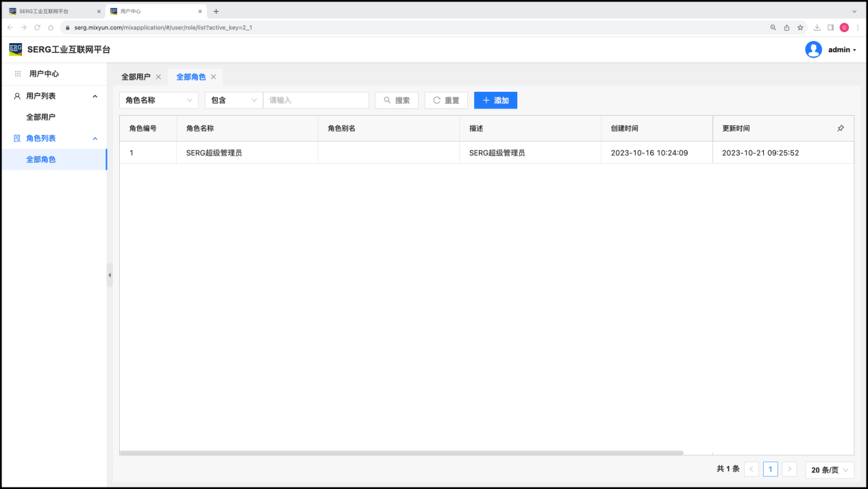Select 全部用户 in the sidebar

tap(40, 117)
